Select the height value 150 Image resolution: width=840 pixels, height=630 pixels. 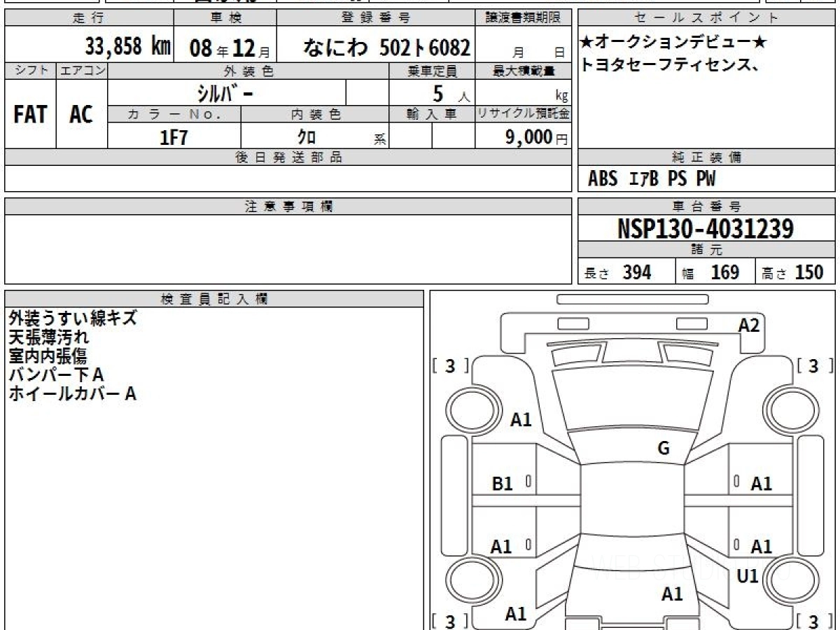click(x=809, y=272)
